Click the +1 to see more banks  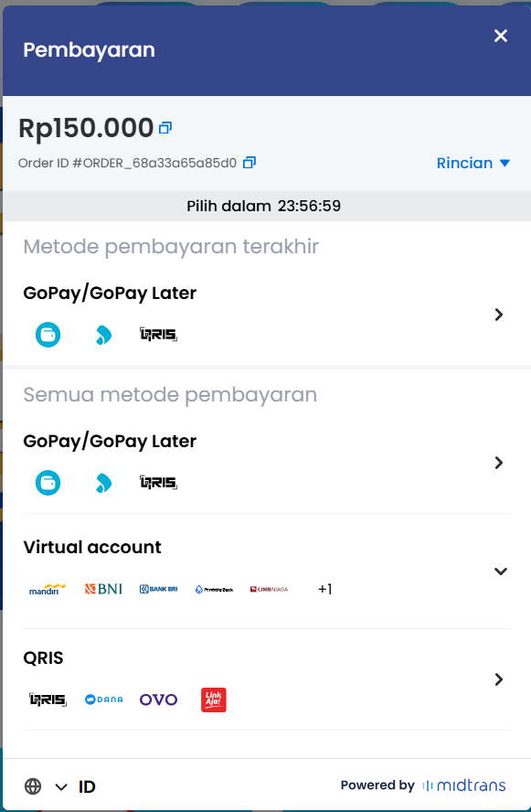click(324, 588)
